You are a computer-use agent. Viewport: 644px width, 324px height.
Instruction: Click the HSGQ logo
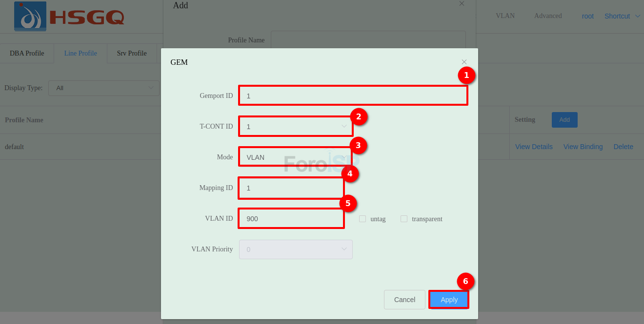69,16
